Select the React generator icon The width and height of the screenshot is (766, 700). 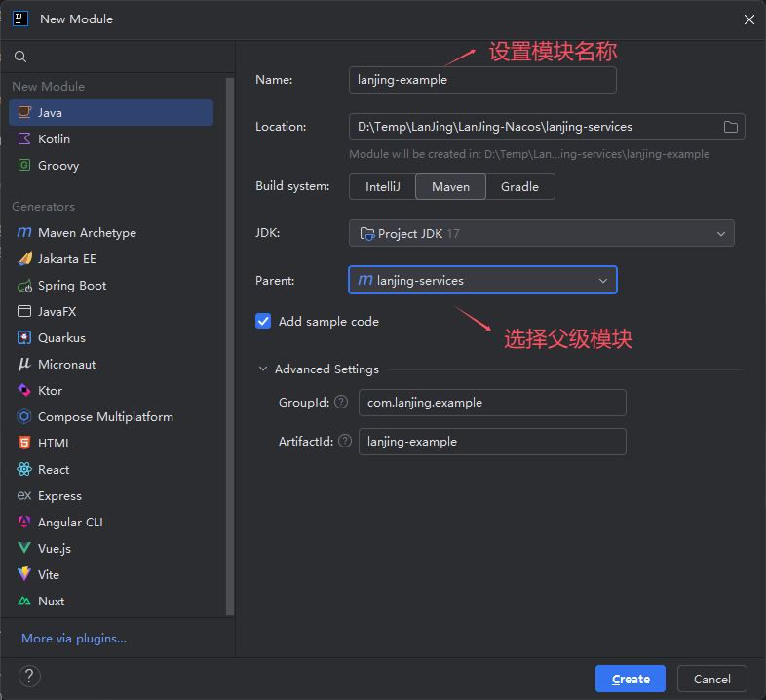tap(24, 469)
